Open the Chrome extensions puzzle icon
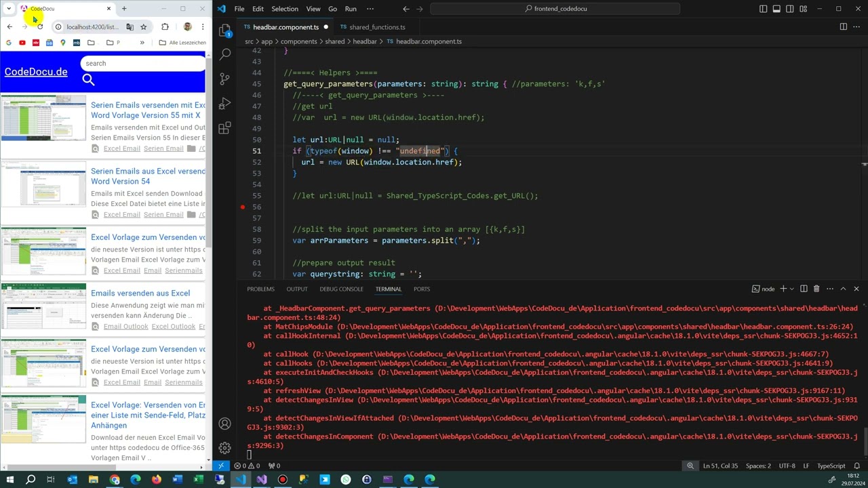The width and height of the screenshot is (868, 488). pos(165,26)
